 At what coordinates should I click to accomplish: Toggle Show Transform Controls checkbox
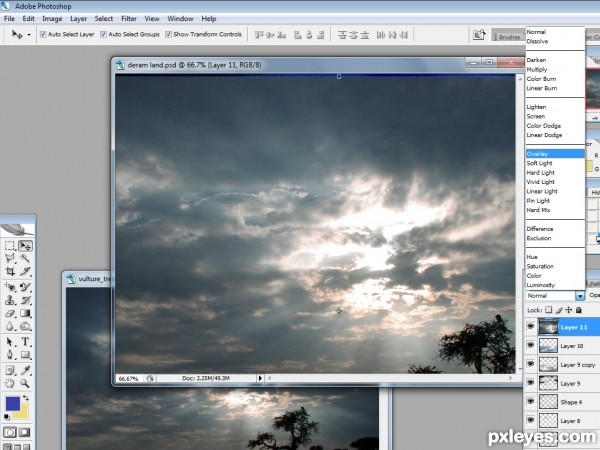point(168,34)
